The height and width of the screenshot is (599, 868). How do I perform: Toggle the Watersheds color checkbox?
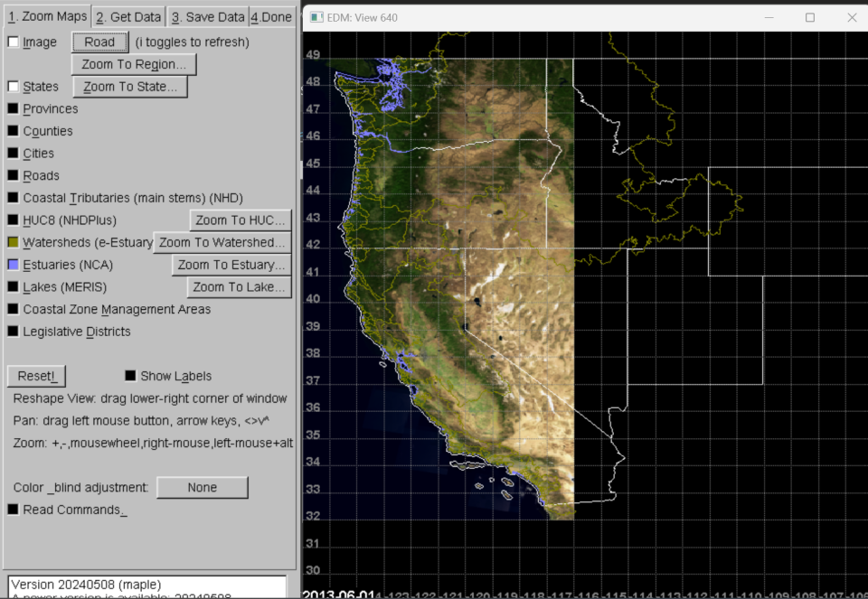click(x=14, y=243)
